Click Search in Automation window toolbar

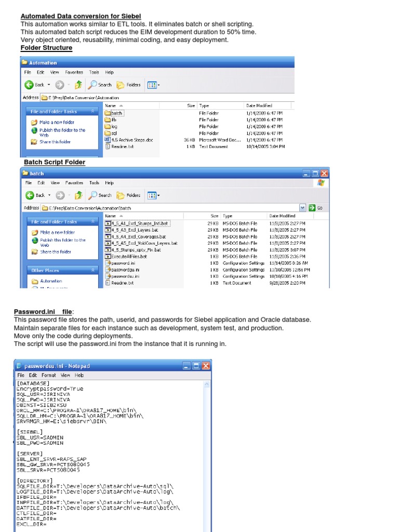[x=100, y=85]
